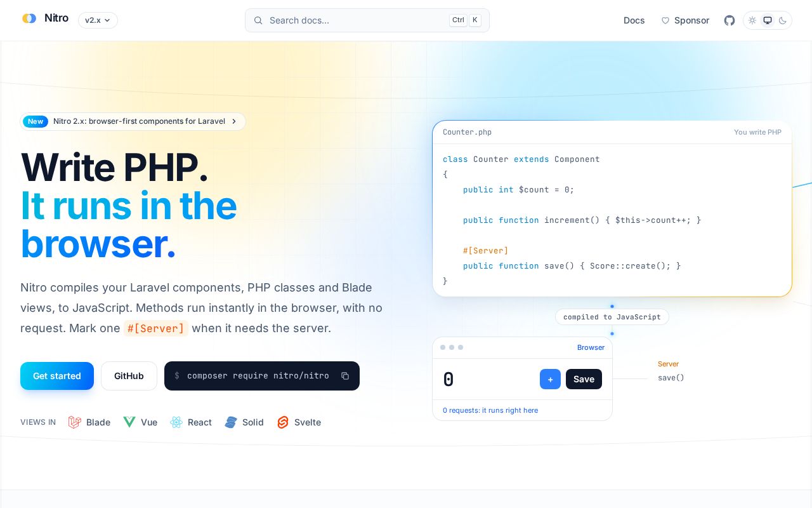The image size is (812, 508).
Task: Click the VIEWS IN label
Action: tap(38, 422)
